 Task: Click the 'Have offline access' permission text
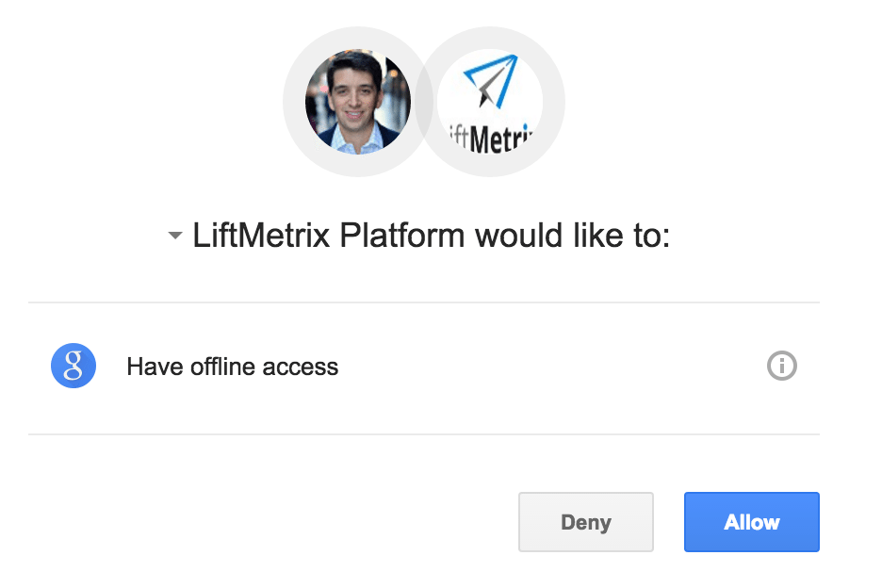[232, 367]
